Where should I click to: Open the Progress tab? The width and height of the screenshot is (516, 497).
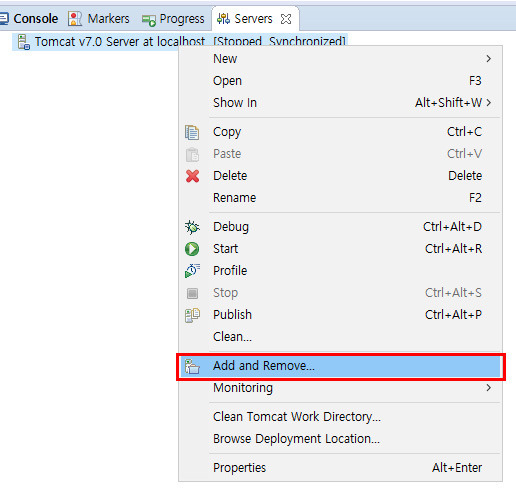(173, 19)
